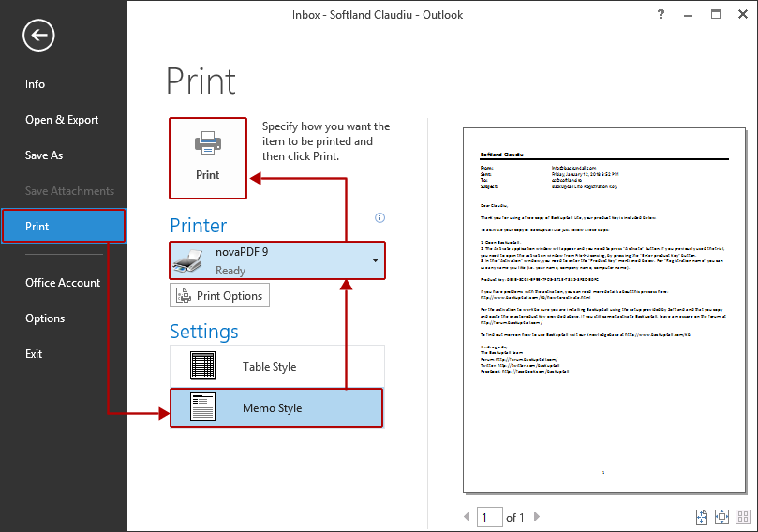Open the Info page

click(35, 84)
